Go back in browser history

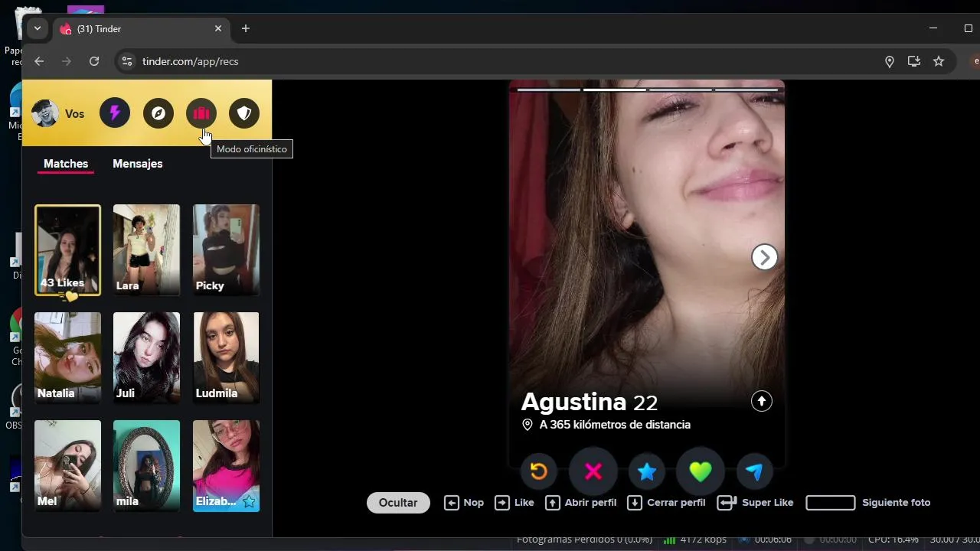click(39, 61)
